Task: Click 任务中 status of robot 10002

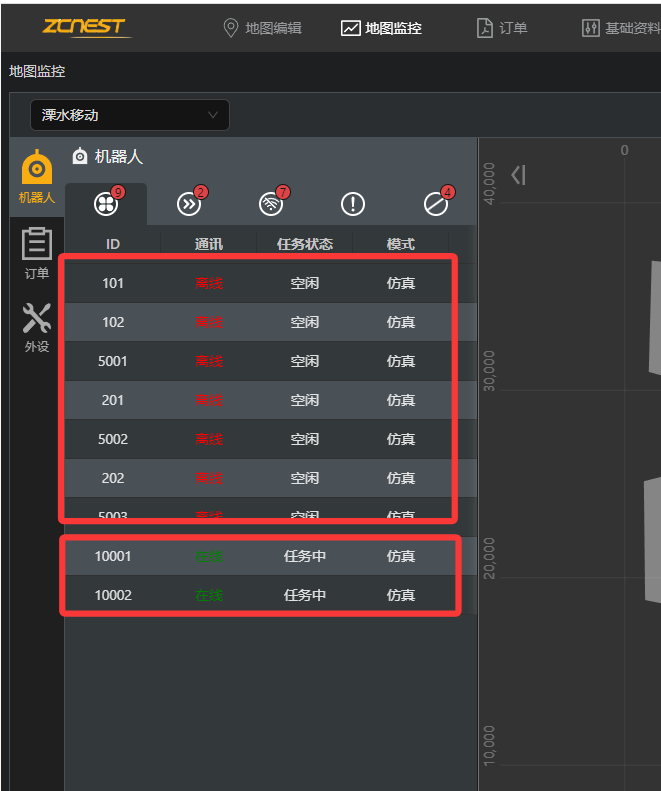Action: pyautogui.click(x=305, y=595)
